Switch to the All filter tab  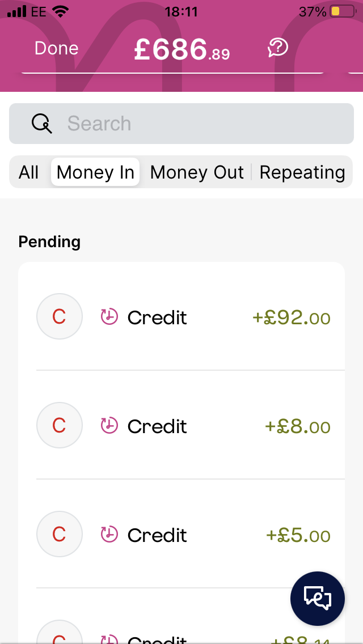tap(28, 172)
